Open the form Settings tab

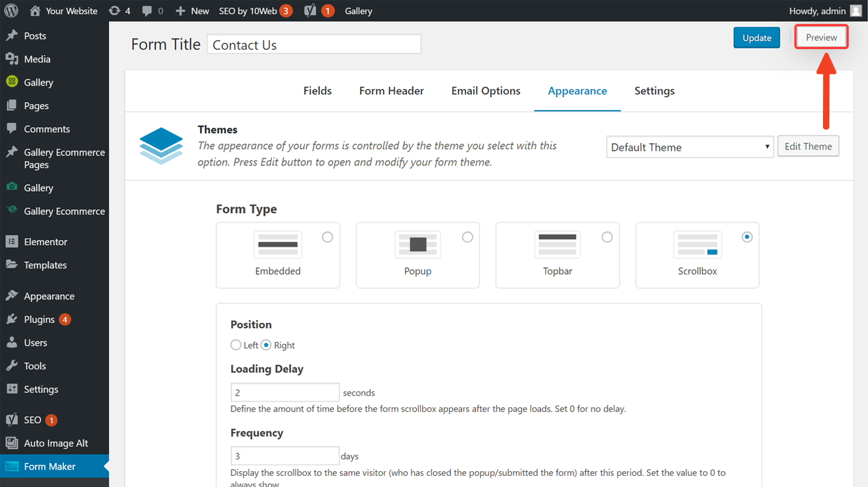click(655, 91)
